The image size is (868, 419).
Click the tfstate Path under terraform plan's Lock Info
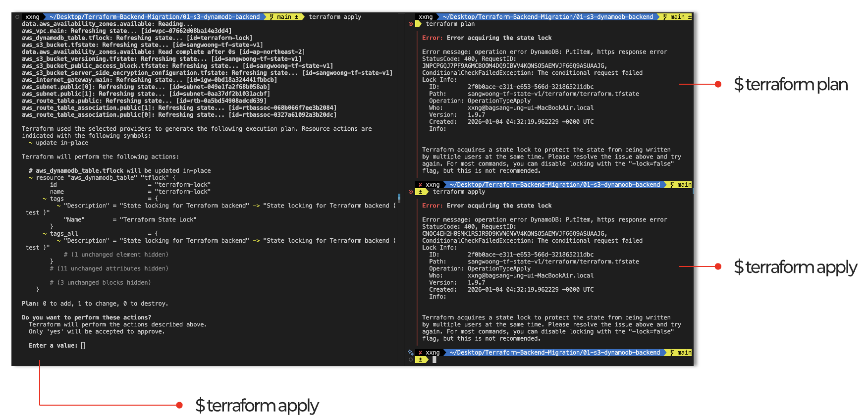click(x=553, y=94)
